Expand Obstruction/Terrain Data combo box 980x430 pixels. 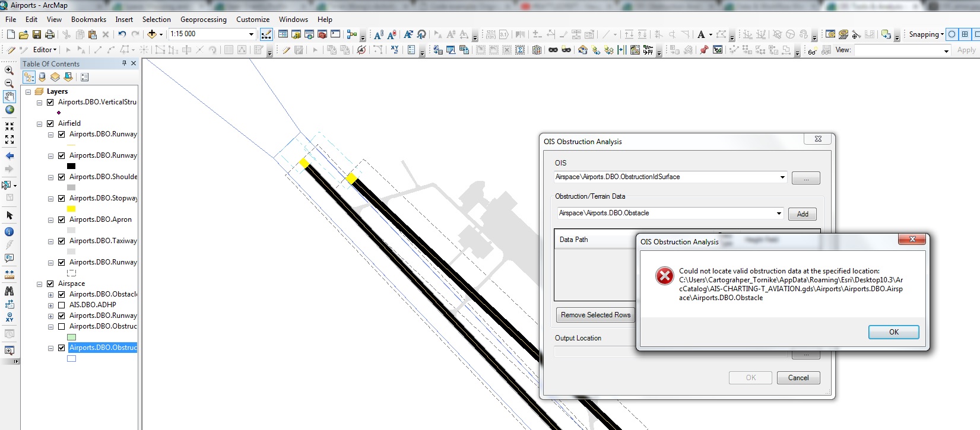779,214
